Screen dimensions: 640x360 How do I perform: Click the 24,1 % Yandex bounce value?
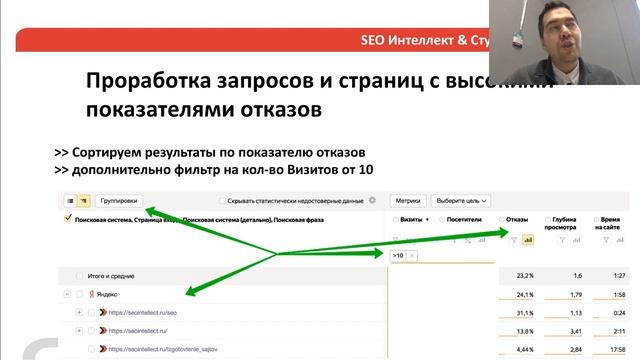coord(525,295)
